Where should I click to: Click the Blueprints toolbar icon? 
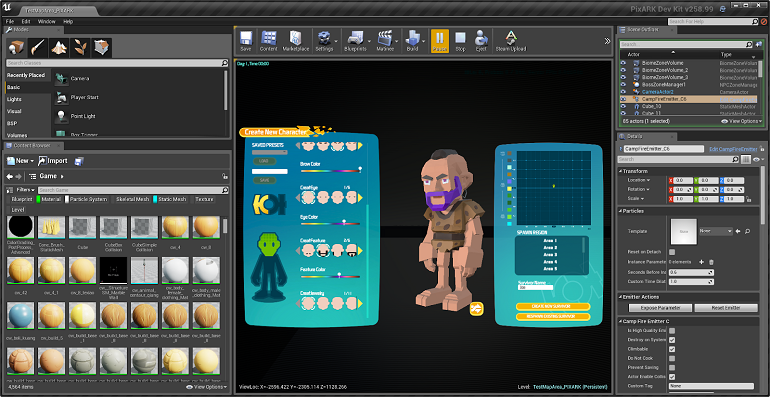(x=355, y=40)
